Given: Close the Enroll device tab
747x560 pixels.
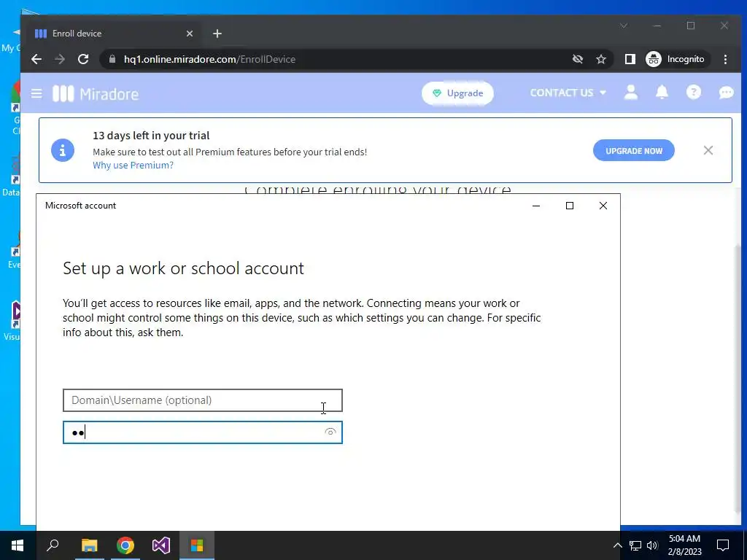Looking at the screenshot, I should click(190, 34).
